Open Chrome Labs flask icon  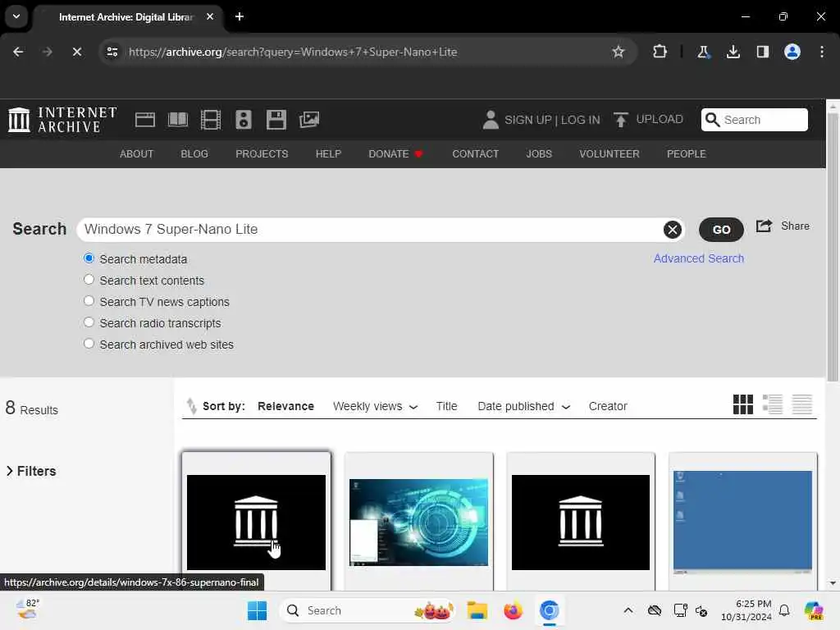tap(703, 52)
